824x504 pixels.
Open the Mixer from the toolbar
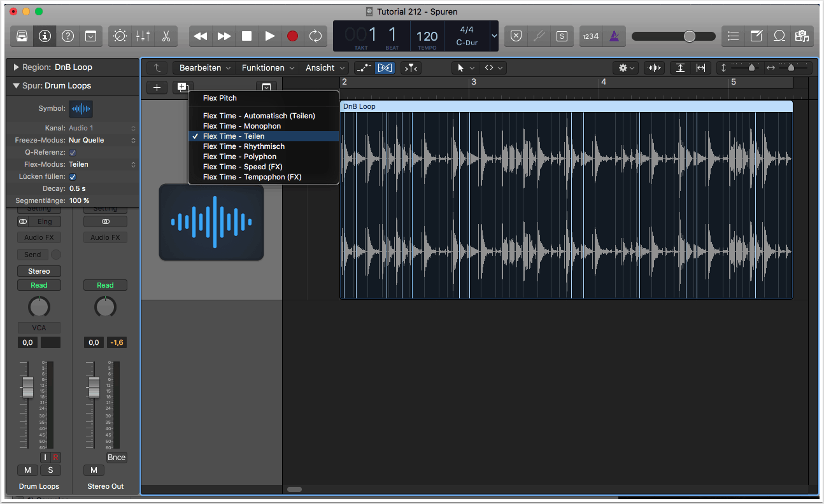pos(143,36)
